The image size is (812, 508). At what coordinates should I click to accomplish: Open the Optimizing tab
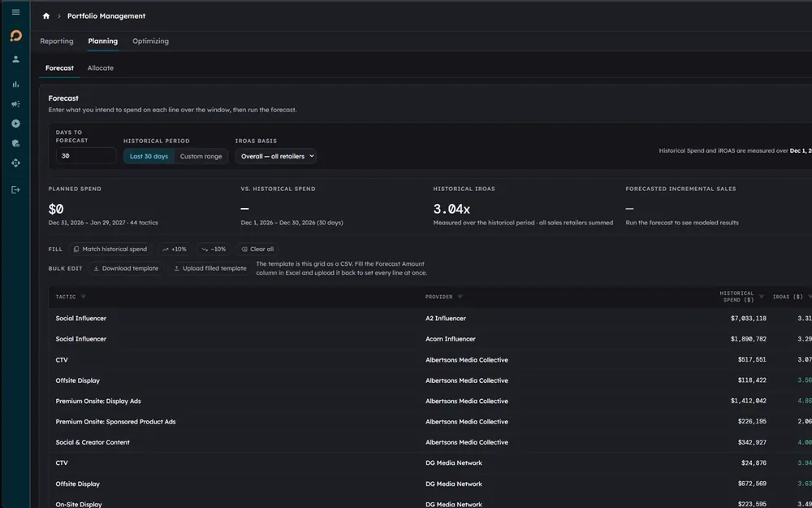[x=150, y=41]
